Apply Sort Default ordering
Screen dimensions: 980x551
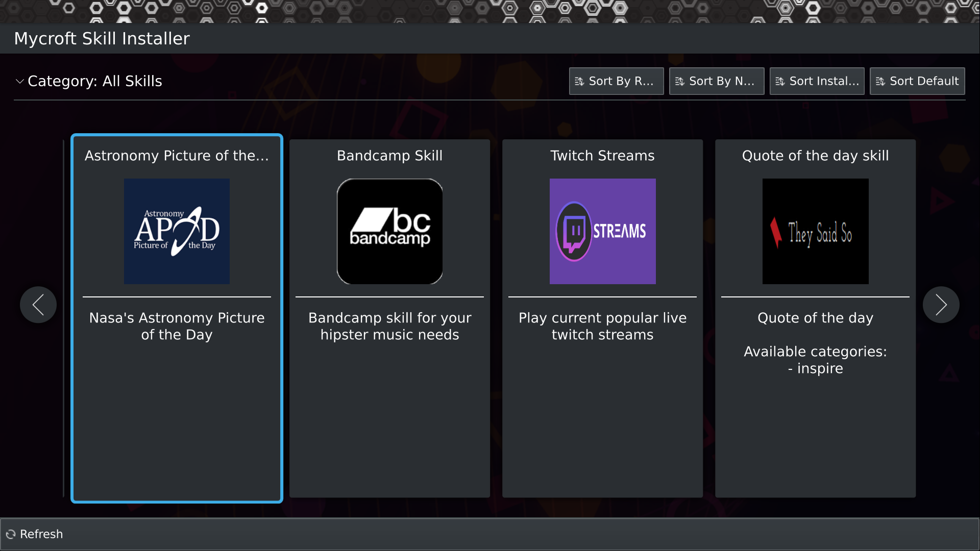(917, 81)
